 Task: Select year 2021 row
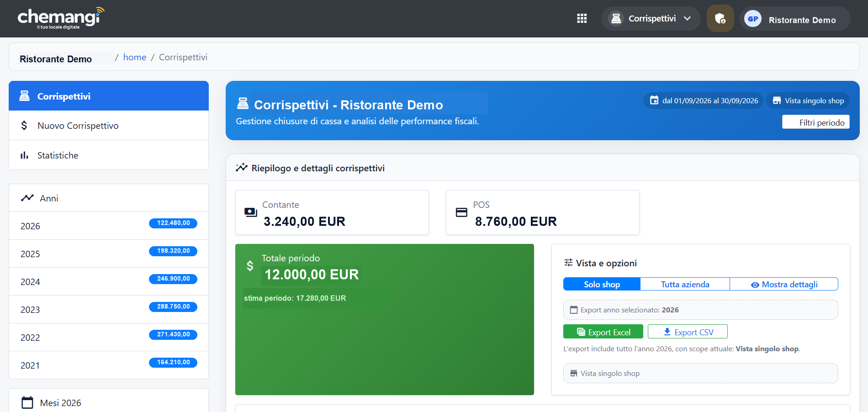109,365
